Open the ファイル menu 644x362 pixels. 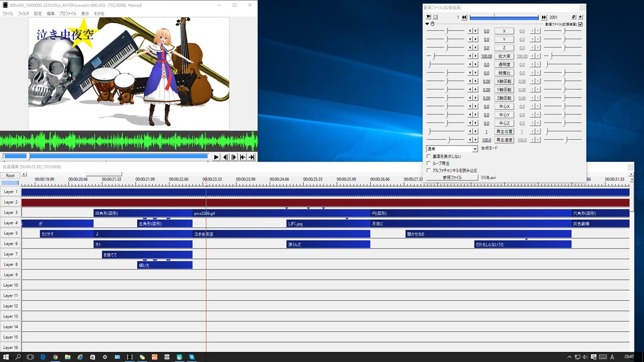coord(8,13)
